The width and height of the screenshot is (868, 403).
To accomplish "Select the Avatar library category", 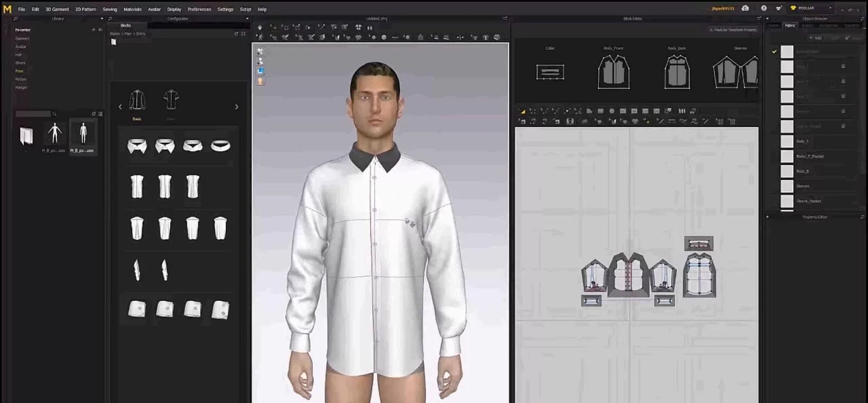I will (x=21, y=47).
